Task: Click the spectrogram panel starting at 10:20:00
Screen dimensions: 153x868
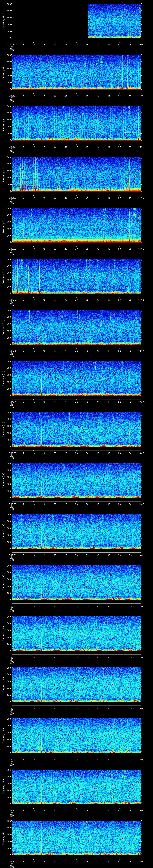Action: tap(77, 583)
